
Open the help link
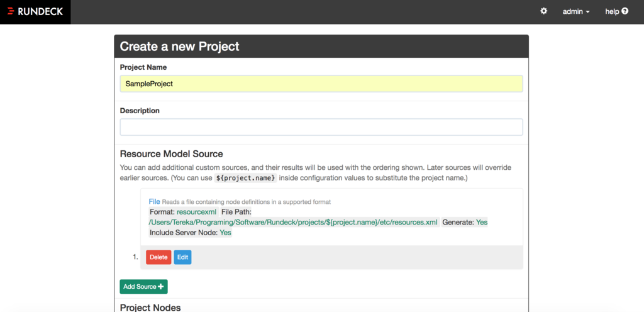point(616,11)
